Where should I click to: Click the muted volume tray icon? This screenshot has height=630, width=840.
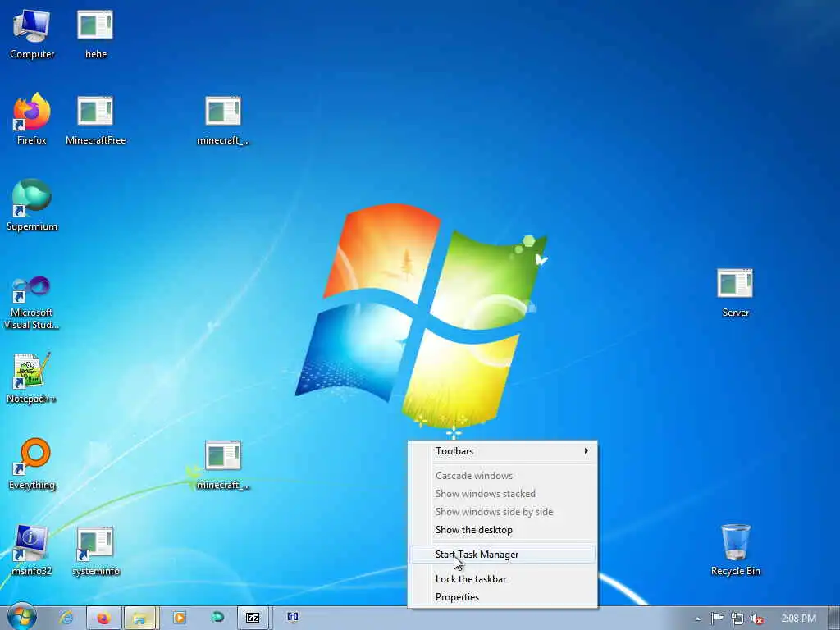757,619
